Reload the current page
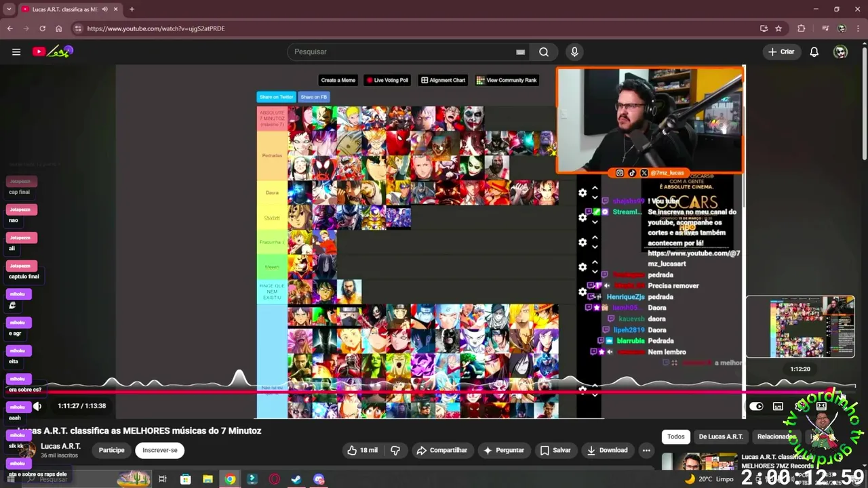Image resolution: width=868 pixels, height=488 pixels. click(x=42, y=28)
